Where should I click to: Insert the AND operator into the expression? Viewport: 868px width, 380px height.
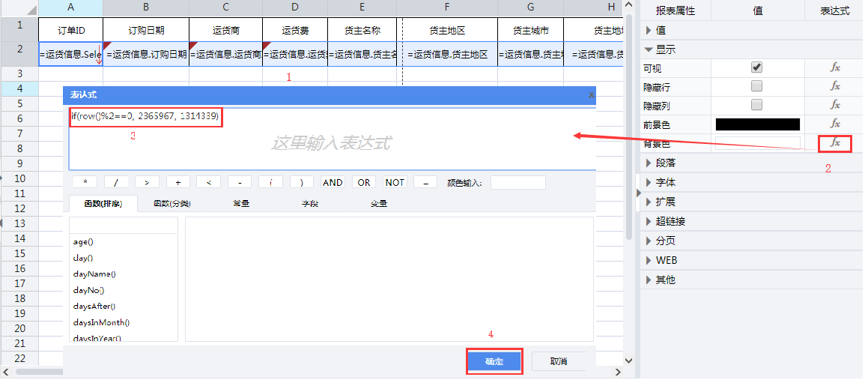(333, 182)
